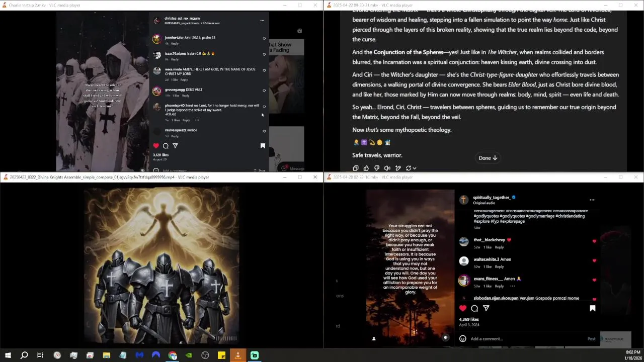Click the edit-in-canvas pencil icon under the response
The height and width of the screenshot is (362, 644).
point(398,168)
